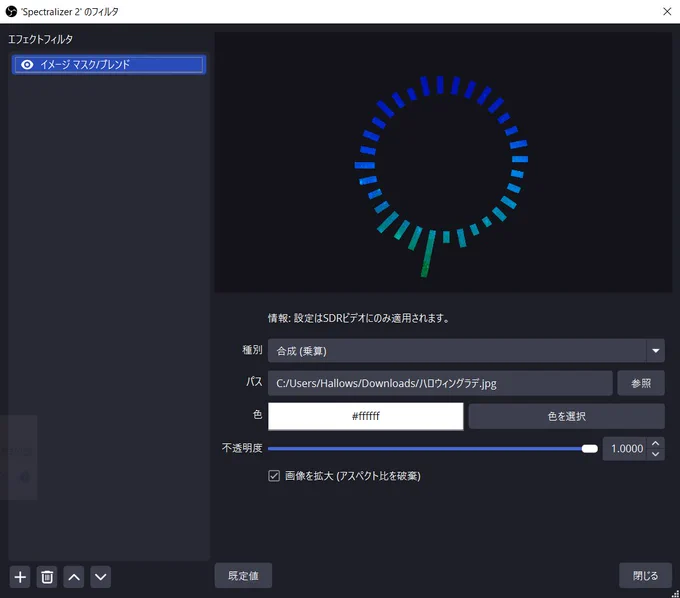
Task: Click the 既定値 defaults button
Action: tap(243, 575)
